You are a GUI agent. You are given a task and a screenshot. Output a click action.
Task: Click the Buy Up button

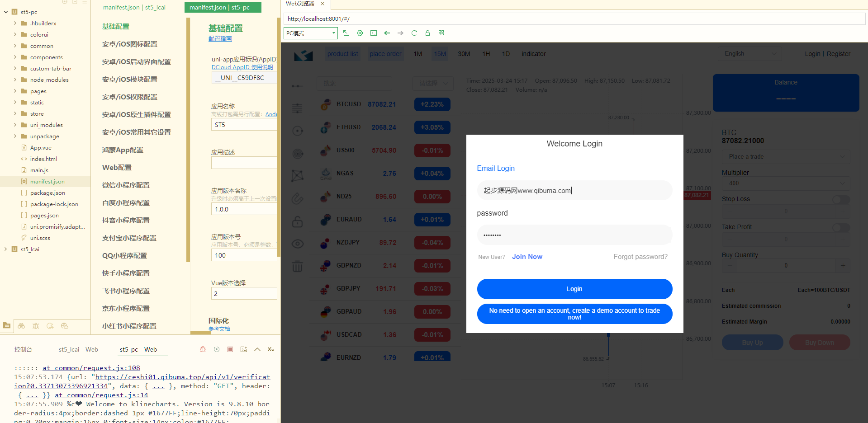point(753,343)
